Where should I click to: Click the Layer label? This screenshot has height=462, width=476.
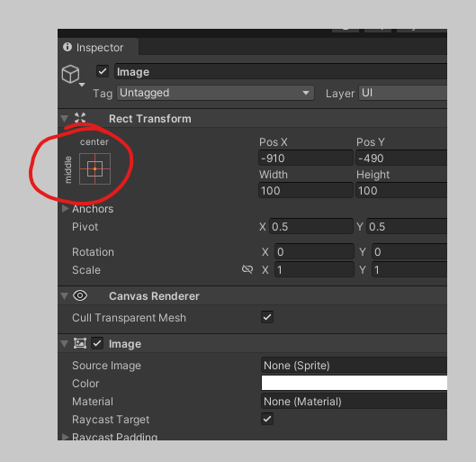tap(340, 94)
